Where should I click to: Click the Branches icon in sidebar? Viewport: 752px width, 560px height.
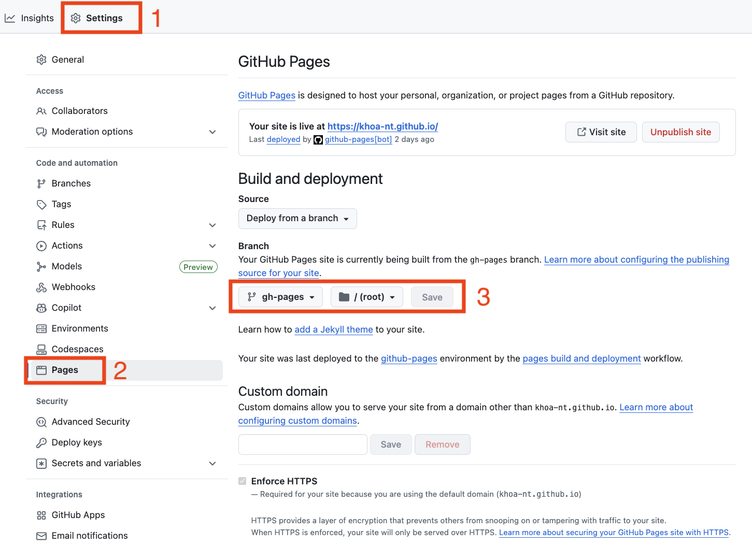41,183
